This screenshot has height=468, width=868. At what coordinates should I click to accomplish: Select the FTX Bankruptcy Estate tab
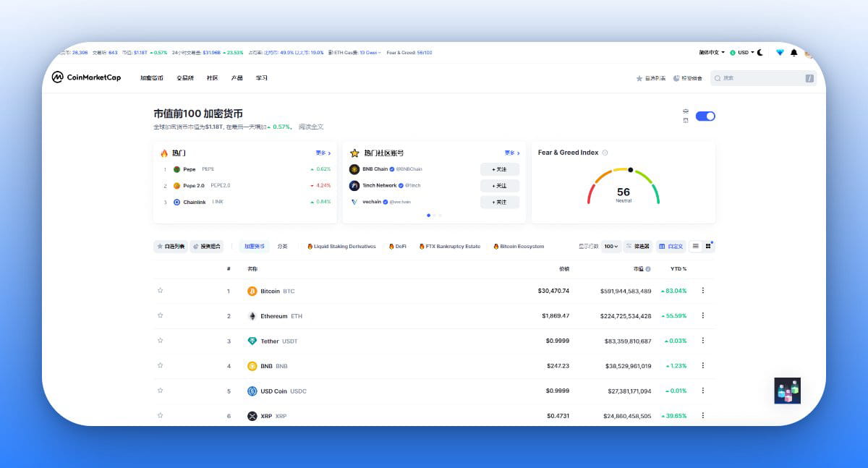pos(449,247)
